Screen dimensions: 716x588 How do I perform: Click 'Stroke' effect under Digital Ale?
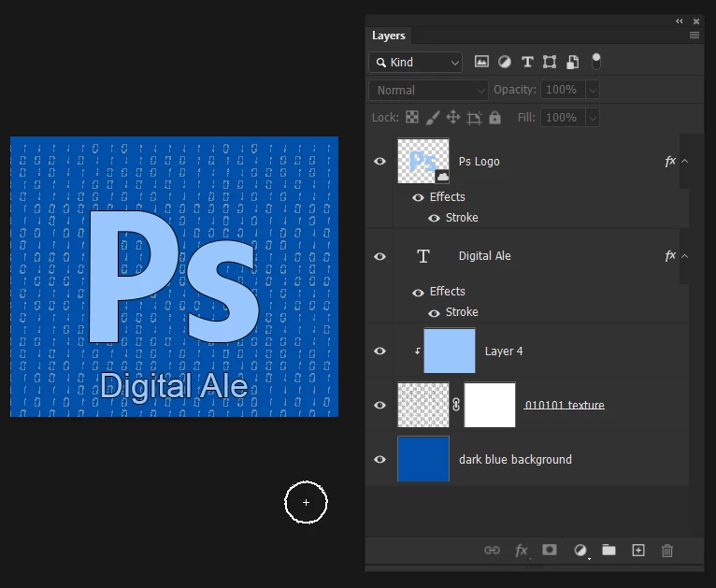coord(462,312)
